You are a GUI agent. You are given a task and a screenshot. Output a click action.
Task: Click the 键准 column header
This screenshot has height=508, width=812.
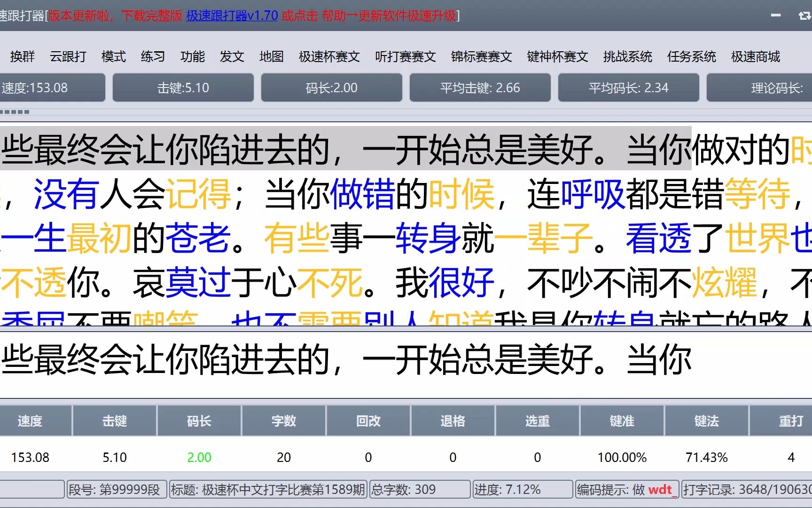coord(622,421)
